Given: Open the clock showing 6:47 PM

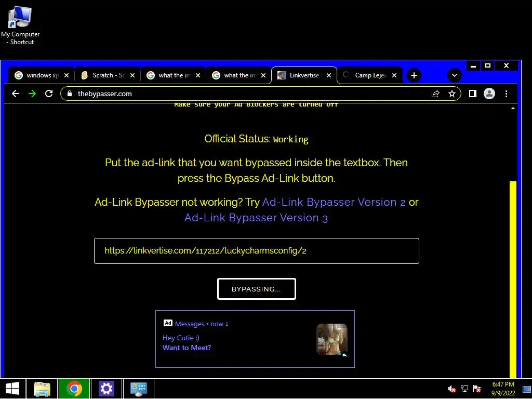Looking at the screenshot, I should [x=503, y=389].
